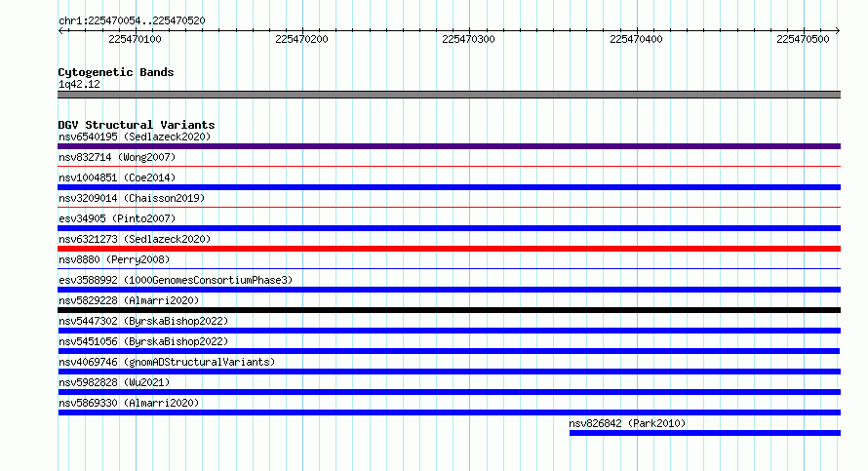Image resolution: width=868 pixels, height=471 pixels.
Task: Select the blue nsv5447302 variant bar
Action: click(x=449, y=331)
